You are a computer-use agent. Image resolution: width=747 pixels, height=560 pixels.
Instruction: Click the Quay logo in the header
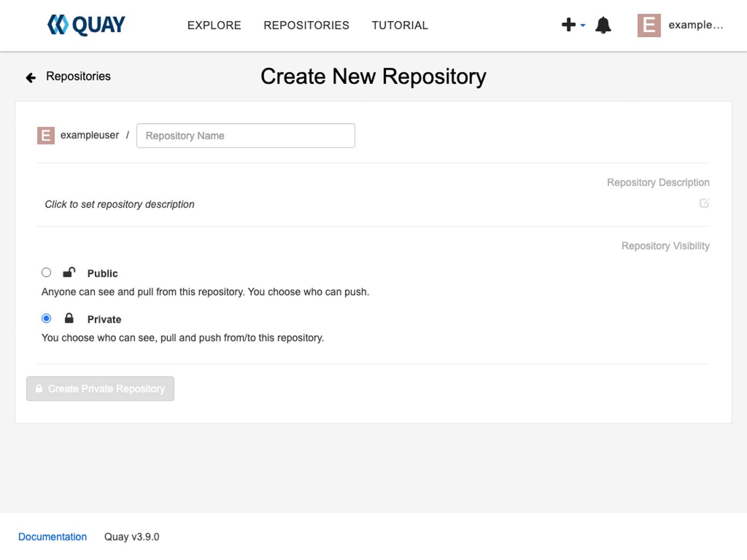[85, 24]
